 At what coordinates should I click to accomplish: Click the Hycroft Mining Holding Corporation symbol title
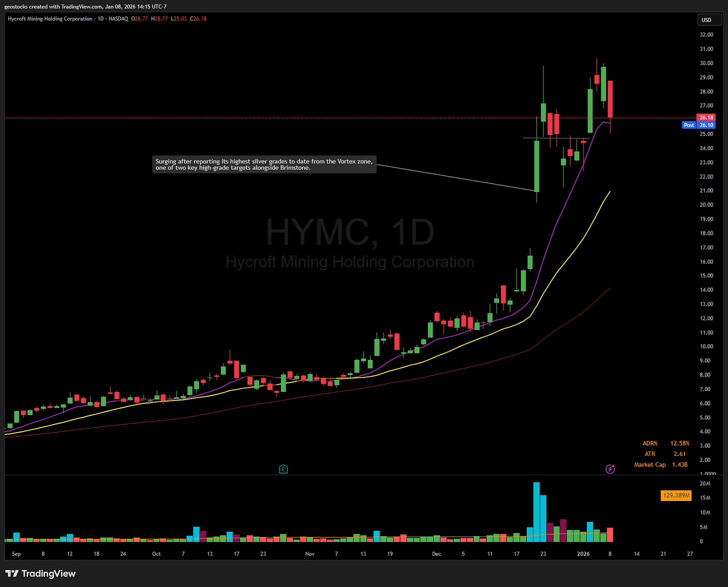50,18
